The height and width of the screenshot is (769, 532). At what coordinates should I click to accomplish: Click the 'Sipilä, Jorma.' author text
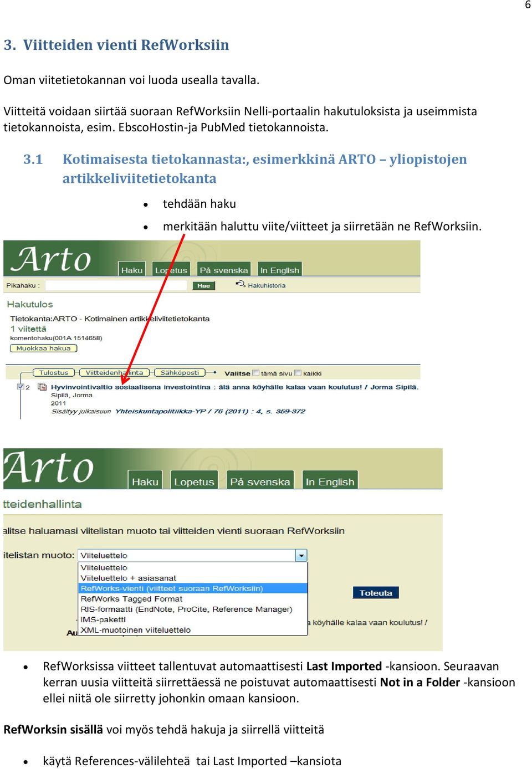pos(73,395)
